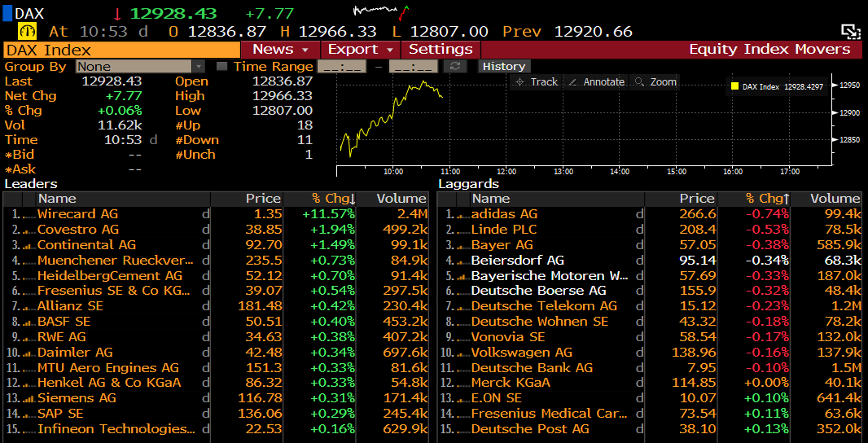Click the volume bar icon beside Volkswagen AG
868x443 pixels.
[x=462, y=353]
